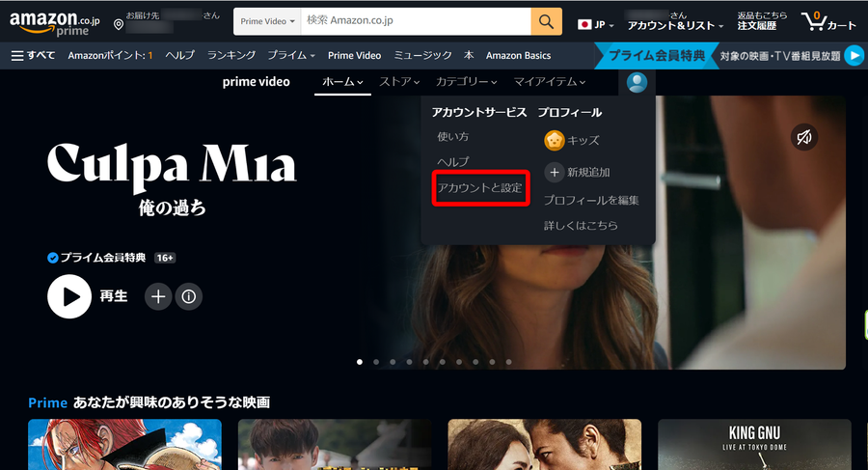Open ランキング link

[231, 55]
